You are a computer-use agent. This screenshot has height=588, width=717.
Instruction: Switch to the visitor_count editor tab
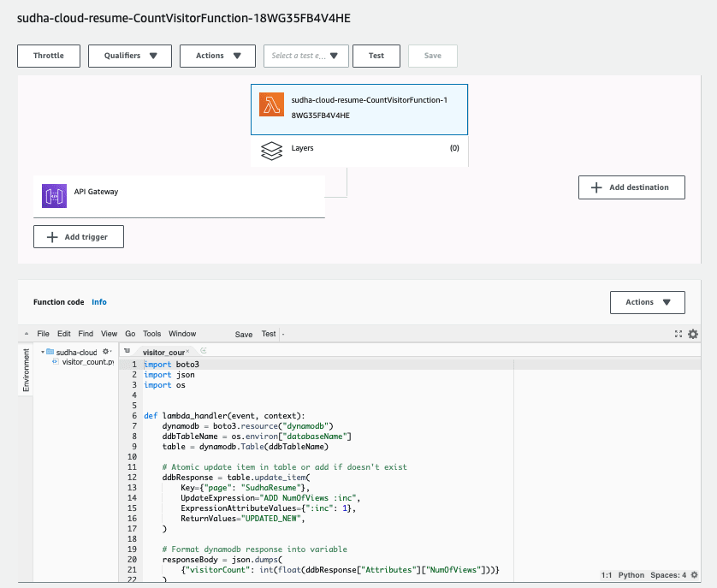click(x=163, y=352)
